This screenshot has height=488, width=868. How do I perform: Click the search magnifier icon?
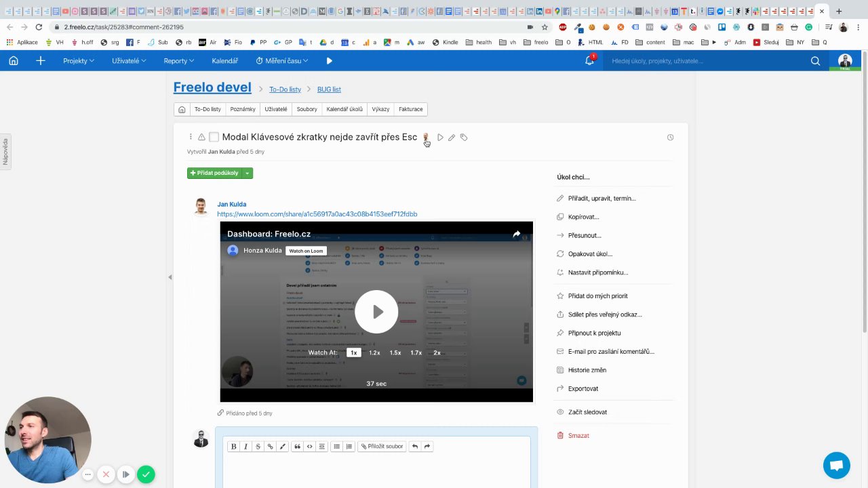[x=816, y=61]
